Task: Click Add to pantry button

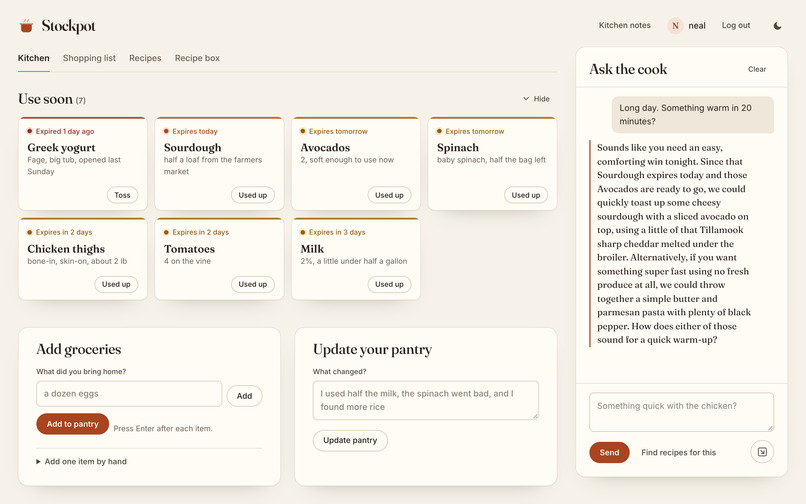Action: (72, 424)
